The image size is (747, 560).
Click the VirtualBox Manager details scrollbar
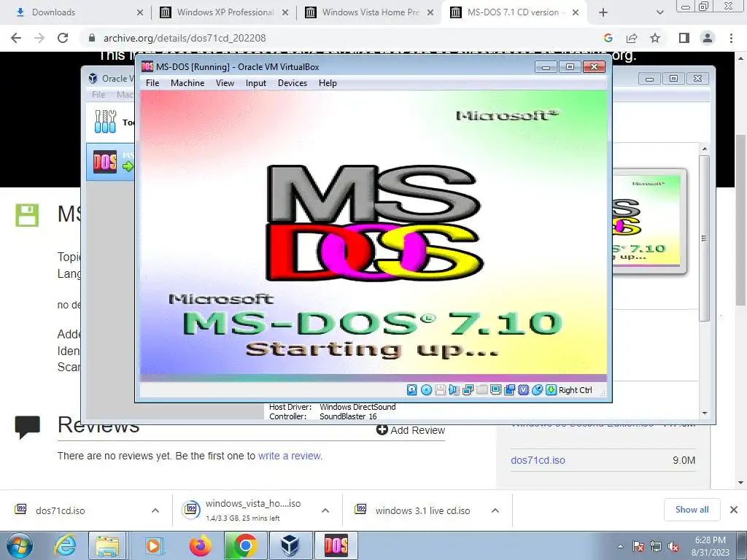click(705, 238)
